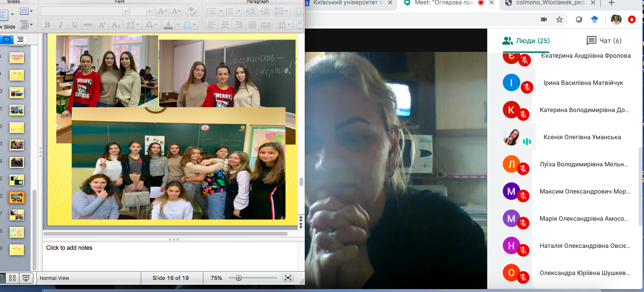Screen dimensions: 644x292
Task: Toggle the outline view tab in the slides pane
Action: (20, 39)
